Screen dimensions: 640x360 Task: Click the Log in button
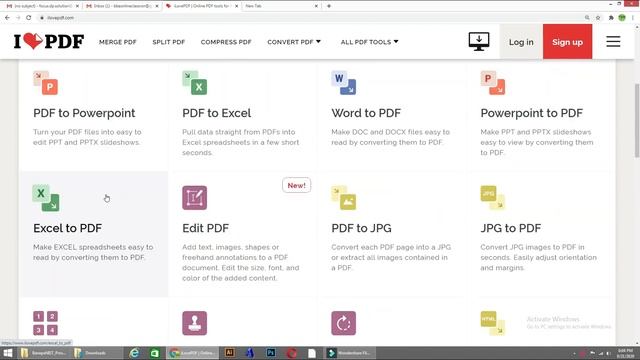click(x=521, y=42)
